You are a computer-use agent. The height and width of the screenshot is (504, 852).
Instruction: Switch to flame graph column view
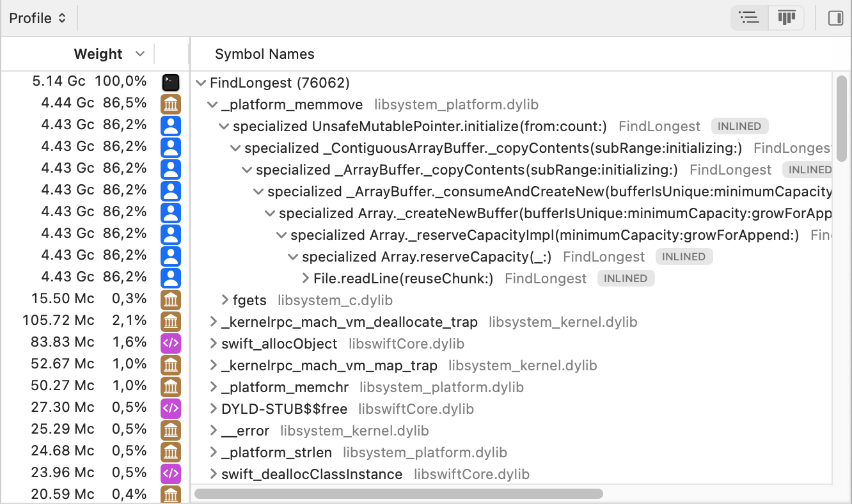(786, 18)
